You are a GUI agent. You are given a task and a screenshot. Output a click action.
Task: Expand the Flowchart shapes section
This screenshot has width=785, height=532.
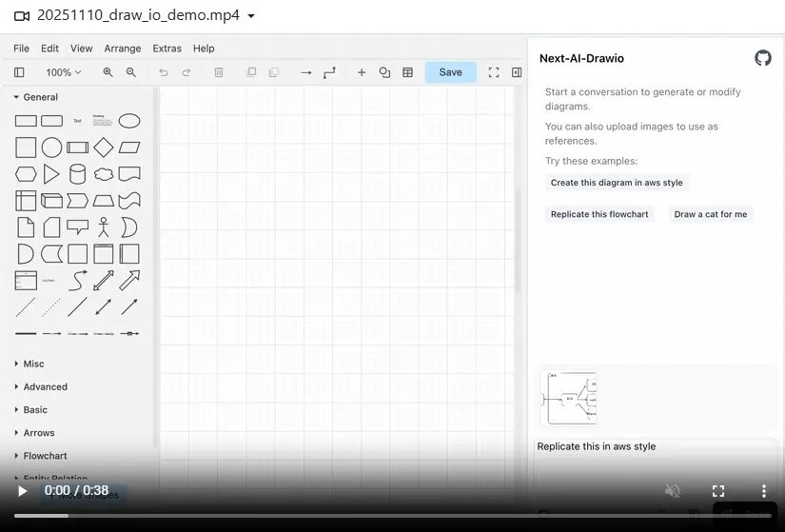pos(41,456)
